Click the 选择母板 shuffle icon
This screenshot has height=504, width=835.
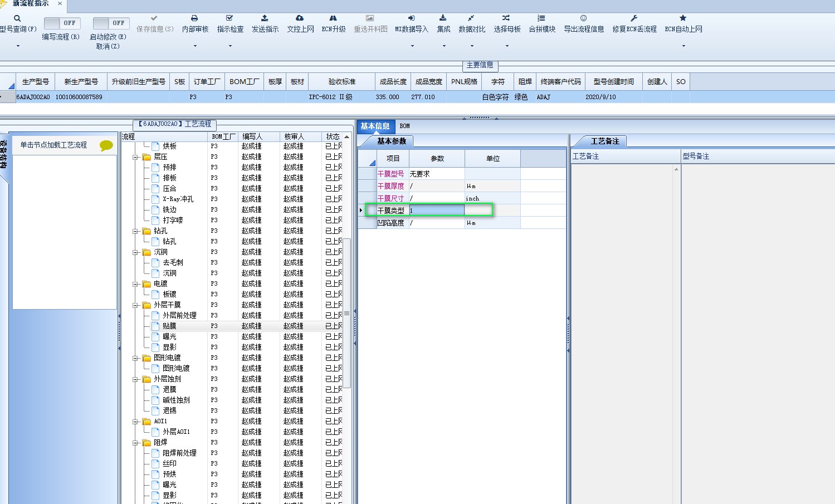click(x=506, y=18)
